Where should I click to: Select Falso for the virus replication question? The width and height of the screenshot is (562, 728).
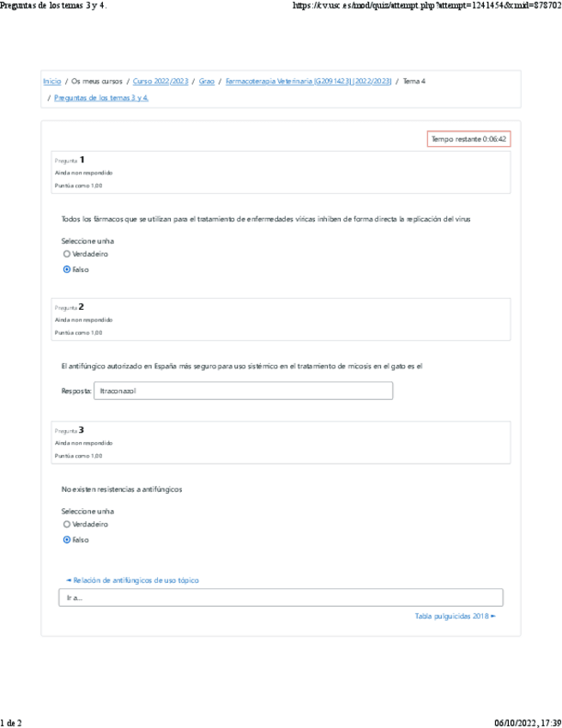[x=67, y=270]
